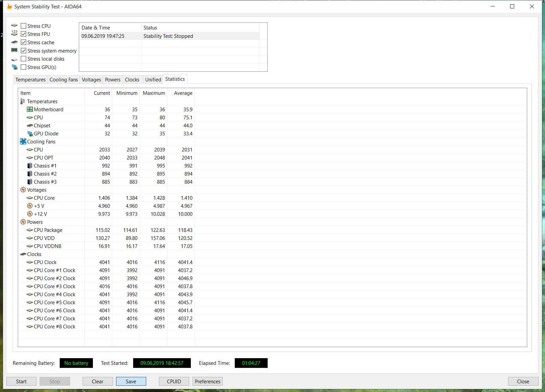
Task: Click the CPU Core voltage row icon
Action: point(30,198)
